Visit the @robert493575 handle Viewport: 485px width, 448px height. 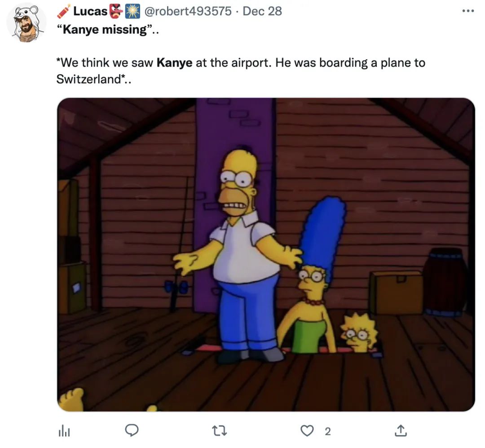188,11
